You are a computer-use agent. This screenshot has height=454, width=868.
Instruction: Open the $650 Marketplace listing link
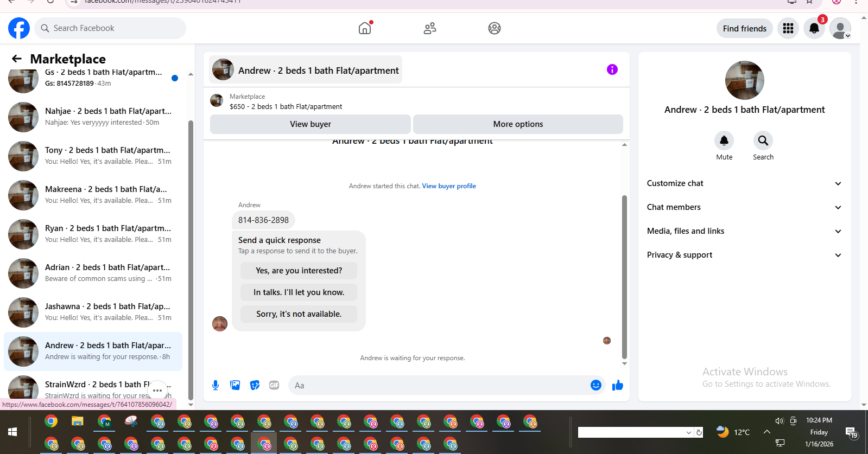(x=286, y=107)
